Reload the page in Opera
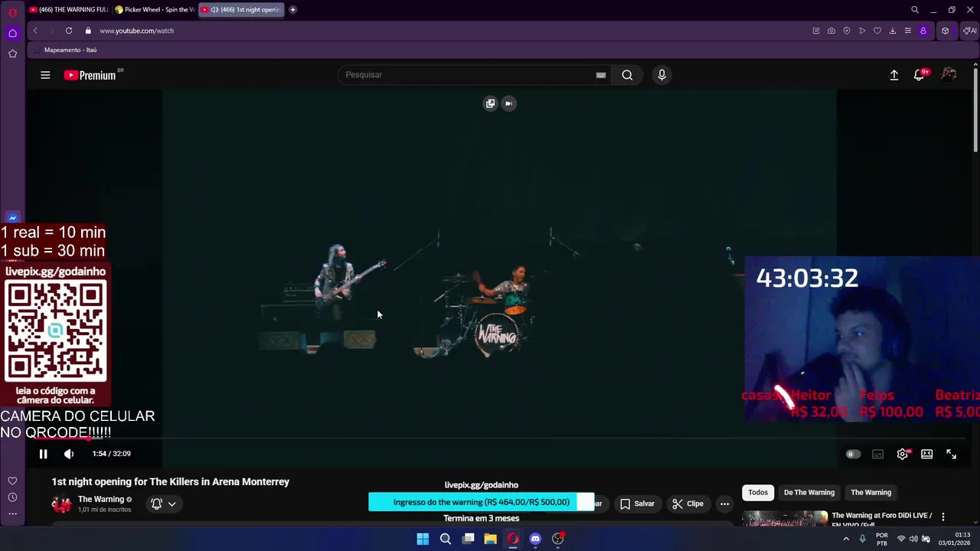This screenshot has height=551, width=980. [69, 31]
